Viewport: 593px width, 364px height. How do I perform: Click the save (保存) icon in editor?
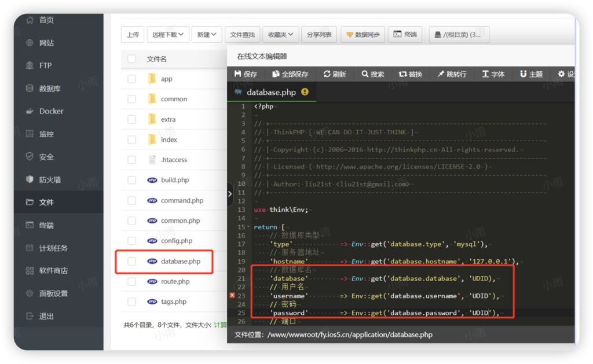click(237, 74)
